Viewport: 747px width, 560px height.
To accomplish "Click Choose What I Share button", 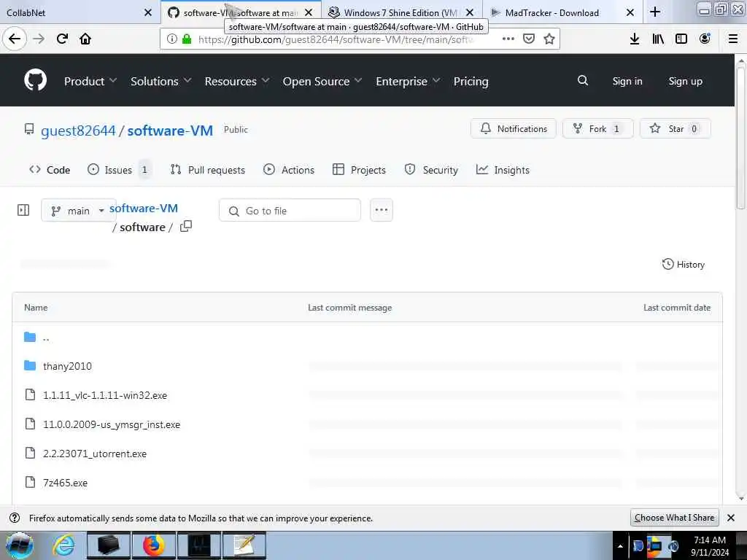I will (674, 518).
